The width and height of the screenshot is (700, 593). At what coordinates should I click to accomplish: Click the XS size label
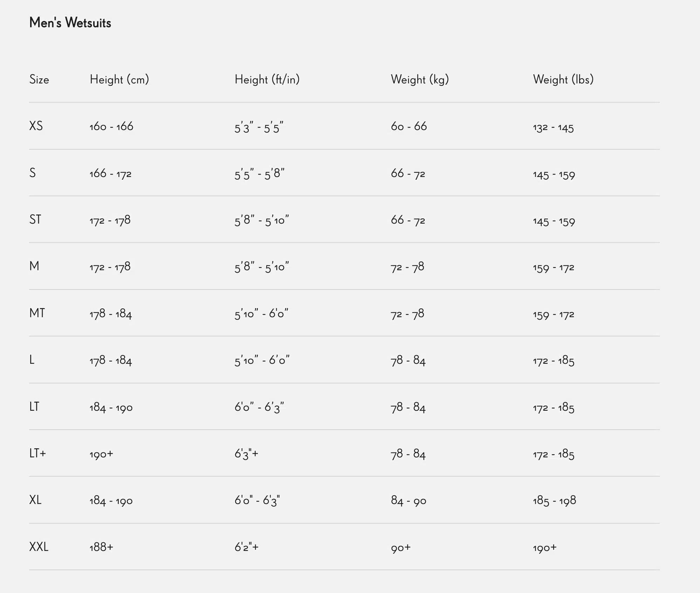[36, 126]
